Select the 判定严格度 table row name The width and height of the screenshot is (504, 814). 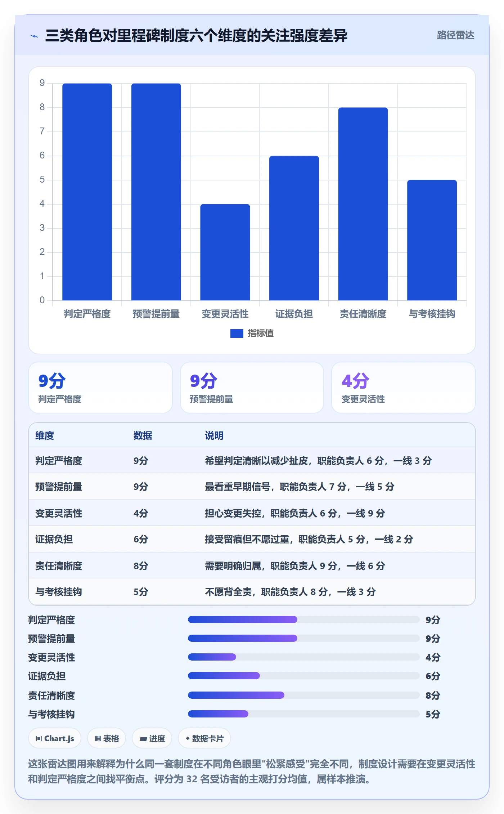[59, 461]
